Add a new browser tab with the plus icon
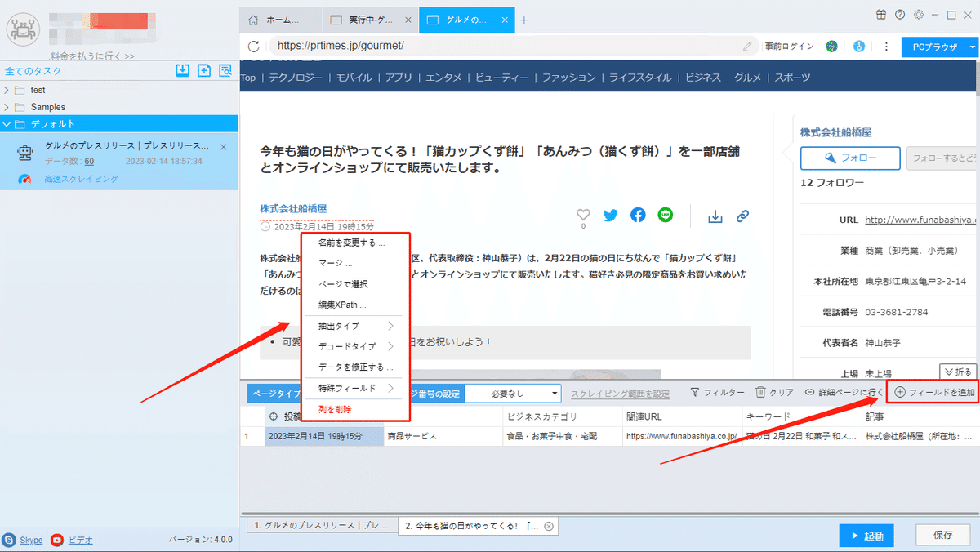This screenshot has width=980, height=552. click(524, 20)
